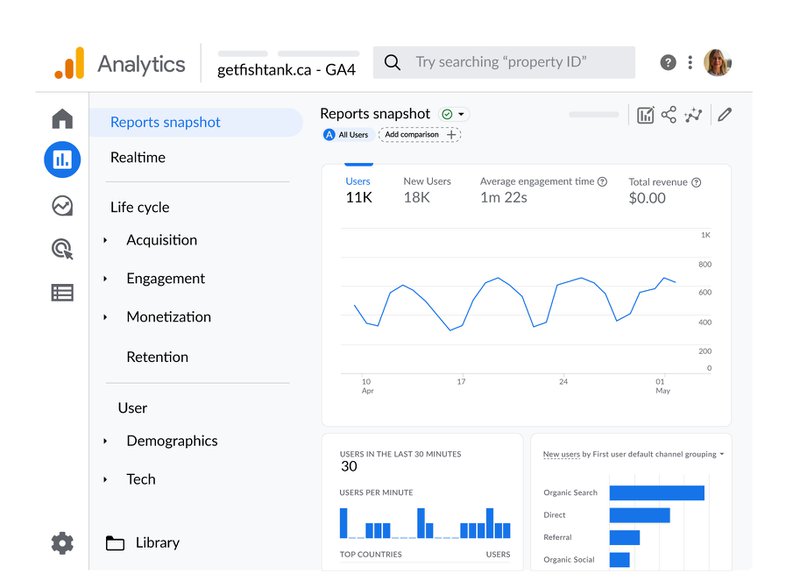Viewport: 800px width, 588px height.
Task: Click the Advertising magnifier icon in the sidebar
Action: [61, 250]
